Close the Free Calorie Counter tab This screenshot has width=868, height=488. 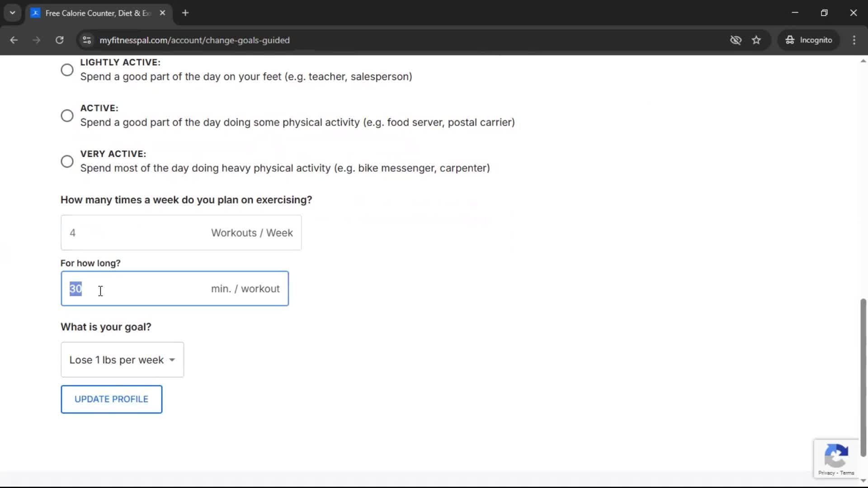tap(162, 13)
